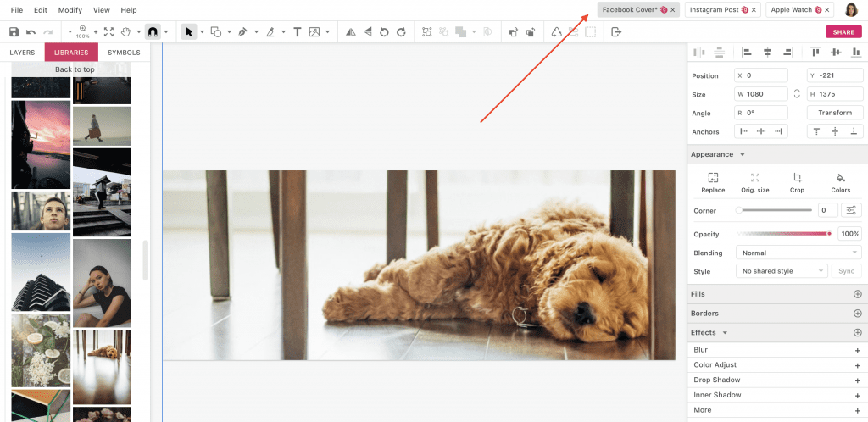
Task: Open the Edit menu
Action: (x=41, y=10)
